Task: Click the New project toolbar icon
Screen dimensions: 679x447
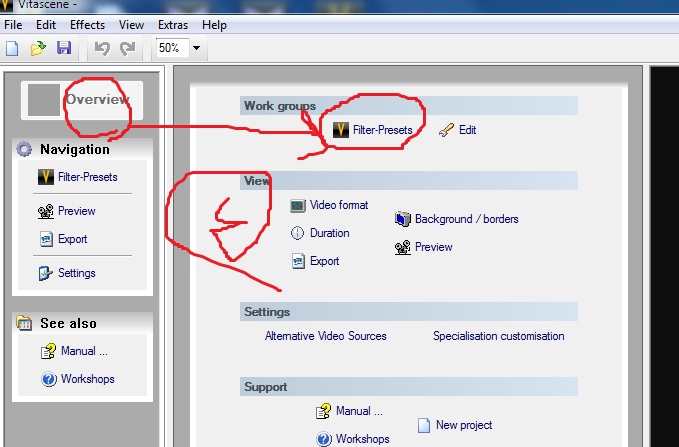Action: (12, 48)
